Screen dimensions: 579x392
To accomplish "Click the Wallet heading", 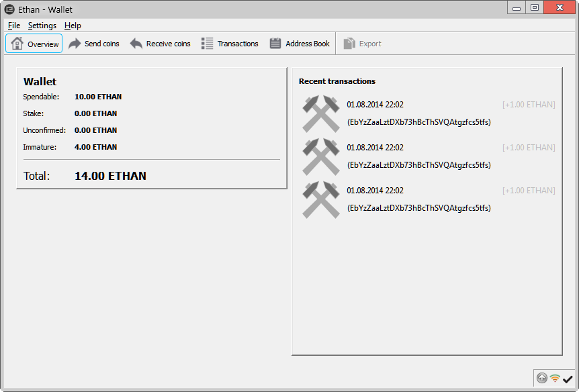I will tap(40, 81).
